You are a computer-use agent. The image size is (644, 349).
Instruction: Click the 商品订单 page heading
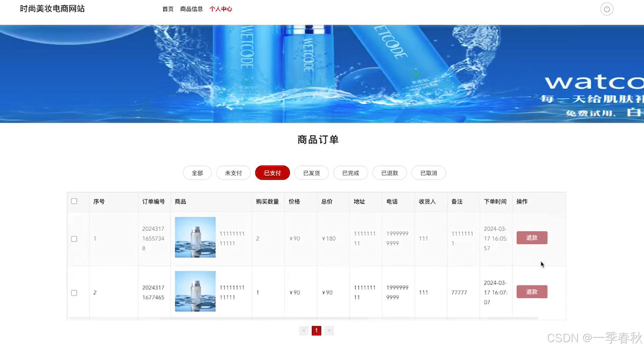click(x=318, y=140)
